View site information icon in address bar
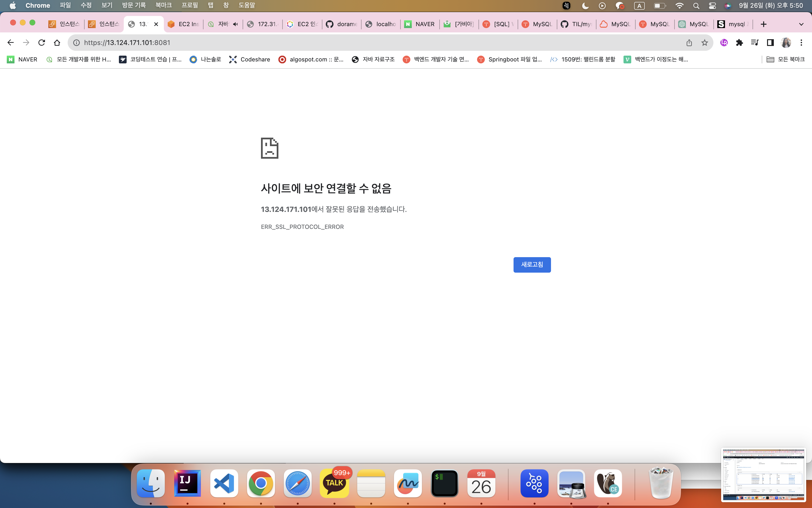The width and height of the screenshot is (812, 508). pos(77,43)
